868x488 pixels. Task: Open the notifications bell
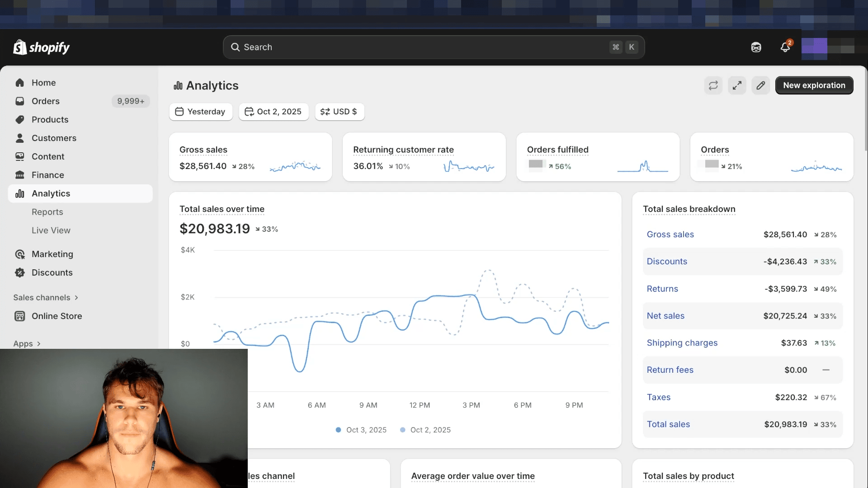[x=785, y=47]
